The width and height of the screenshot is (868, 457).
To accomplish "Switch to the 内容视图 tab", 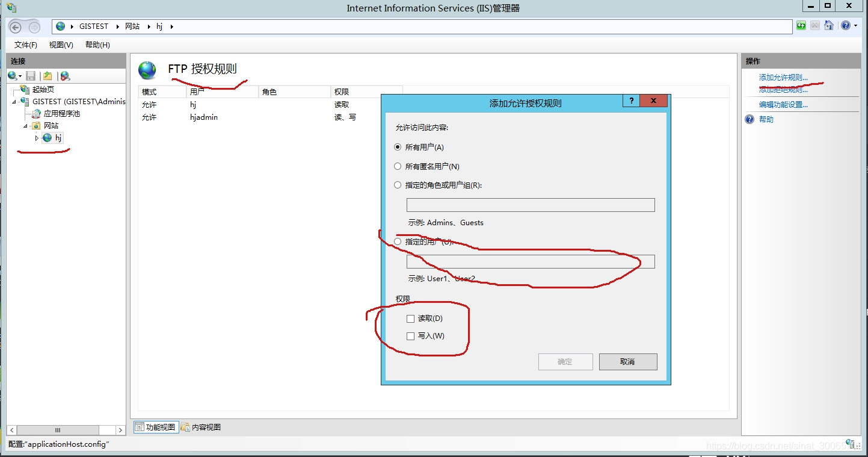I will pos(201,427).
